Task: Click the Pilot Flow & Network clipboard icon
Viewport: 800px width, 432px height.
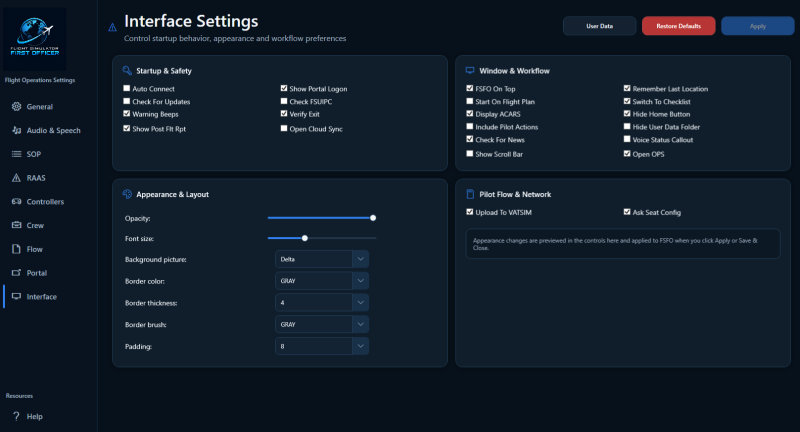Action: point(470,194)
